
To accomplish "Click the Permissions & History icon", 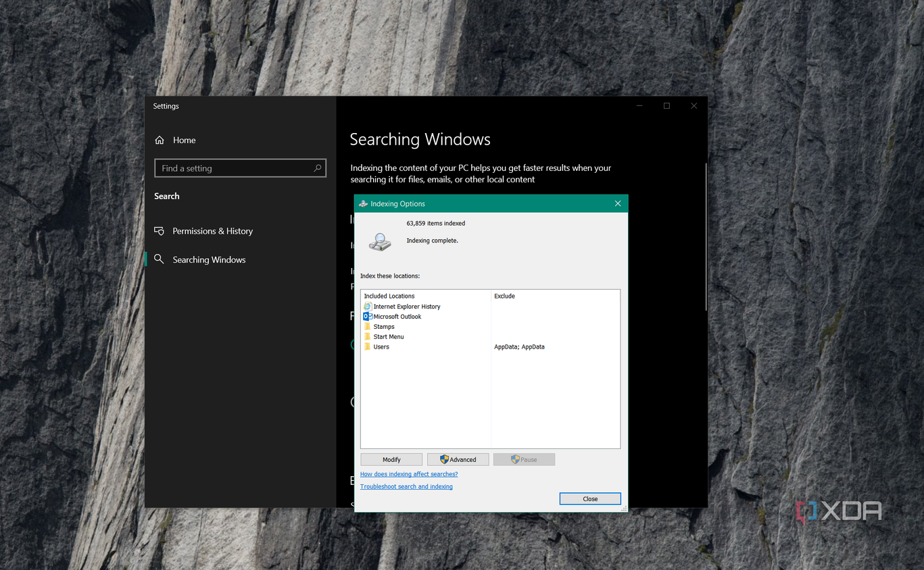I will pos(160,231).
